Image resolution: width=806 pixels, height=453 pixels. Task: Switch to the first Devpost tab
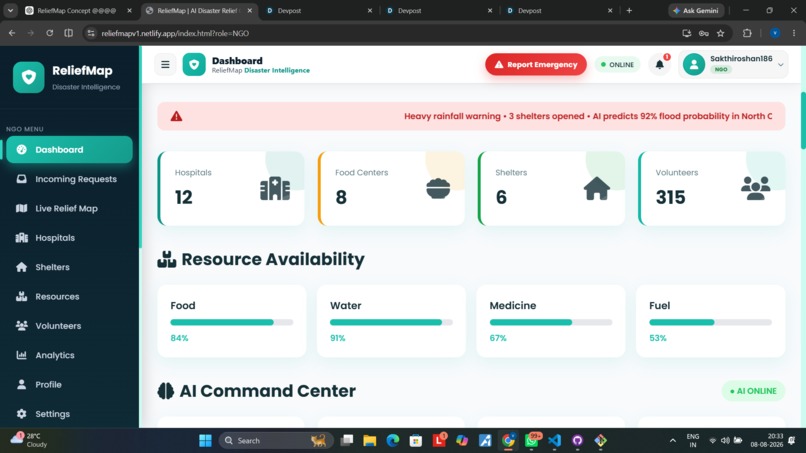tap(319, 10)
